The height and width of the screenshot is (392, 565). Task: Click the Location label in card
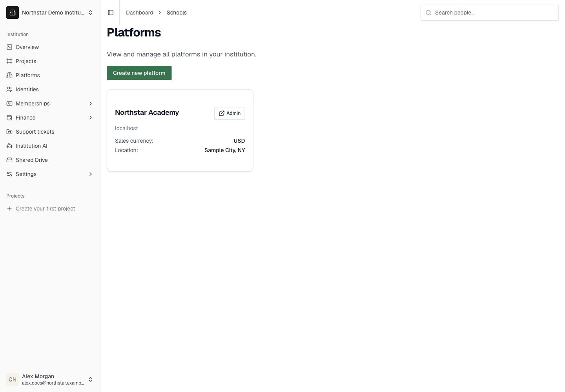(126, 150)
